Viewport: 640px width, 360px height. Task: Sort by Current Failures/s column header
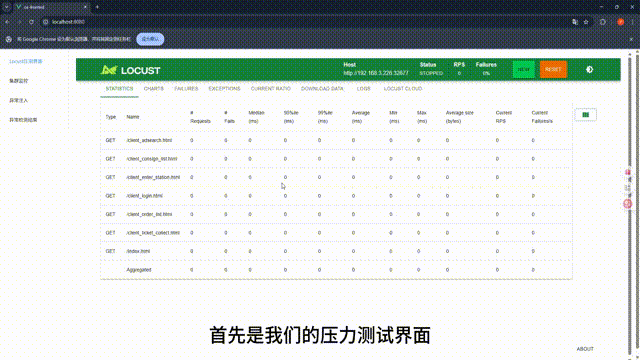click(542, 117)
